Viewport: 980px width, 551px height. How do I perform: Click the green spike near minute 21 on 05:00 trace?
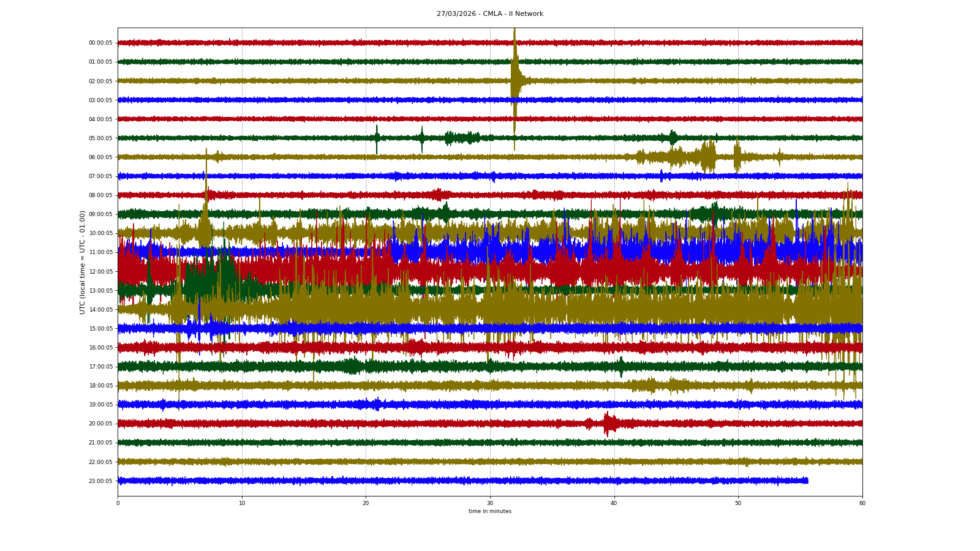[377, 138]
